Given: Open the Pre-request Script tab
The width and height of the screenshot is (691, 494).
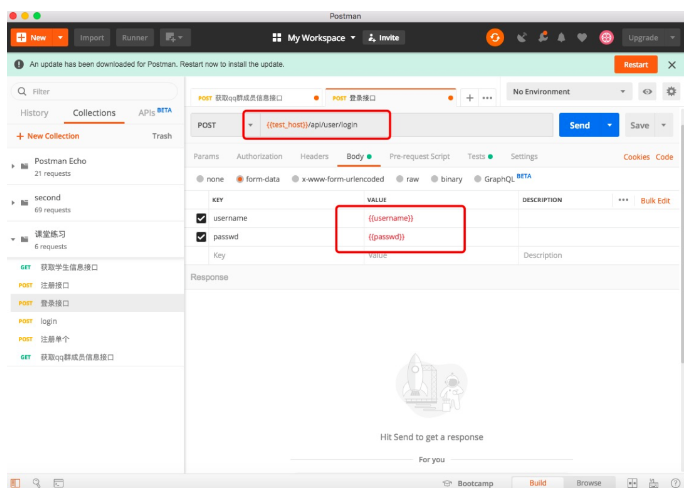Looking at the screenshot, I should tap(420, 156).
